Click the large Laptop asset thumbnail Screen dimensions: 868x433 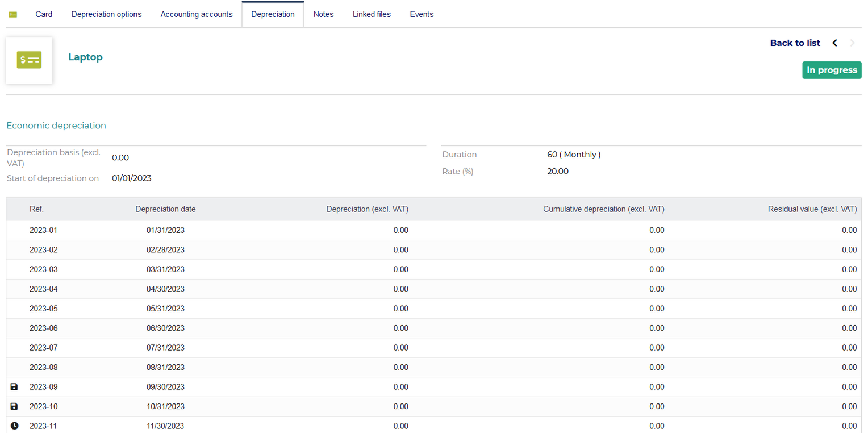[29, 60]
